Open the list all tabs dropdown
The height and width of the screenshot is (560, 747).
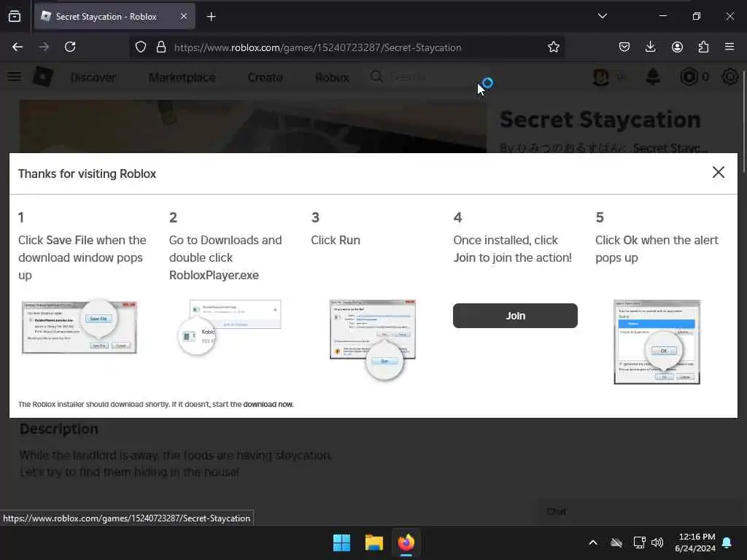(x=602, y=16)
